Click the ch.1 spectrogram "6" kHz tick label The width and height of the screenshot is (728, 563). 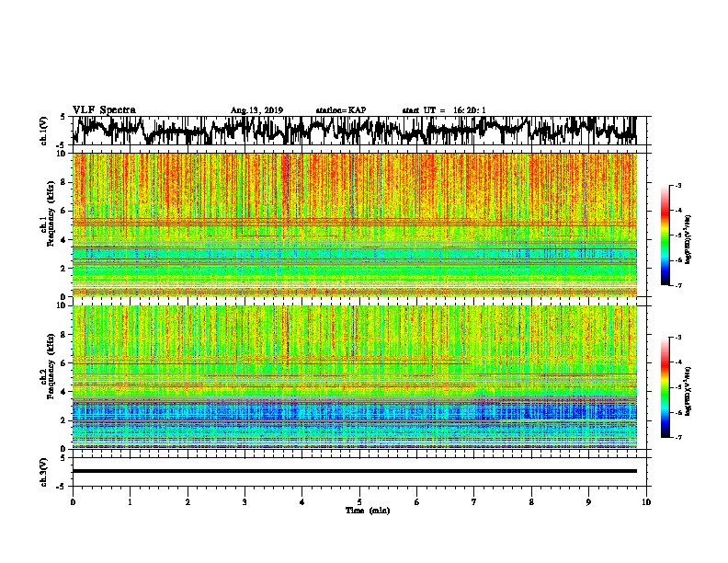[63, 211]
